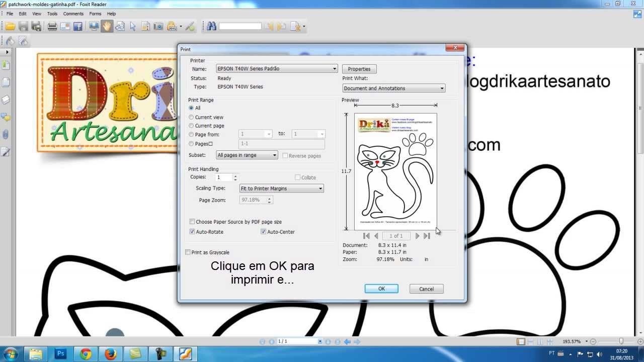This screenshot has width=644, height=362.
Task: Open Google Chrome from the taskbar
Action: click(x=86, y=354)
